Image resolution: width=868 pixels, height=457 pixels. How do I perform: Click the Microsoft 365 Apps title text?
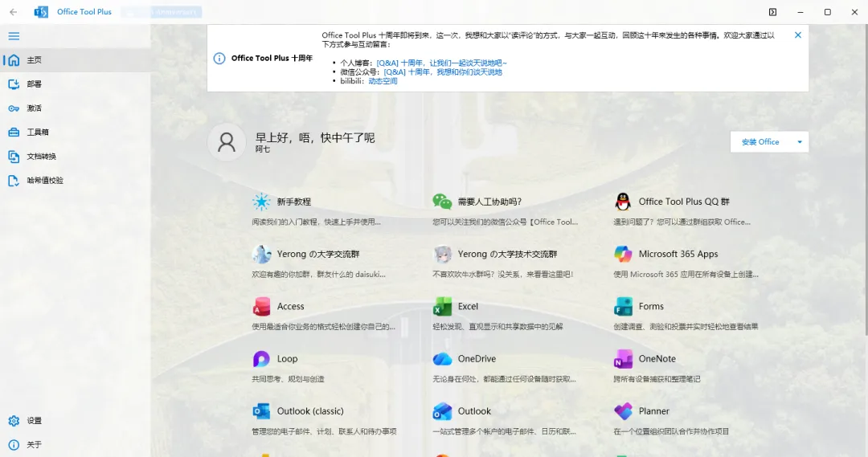[x=678, y=254]
